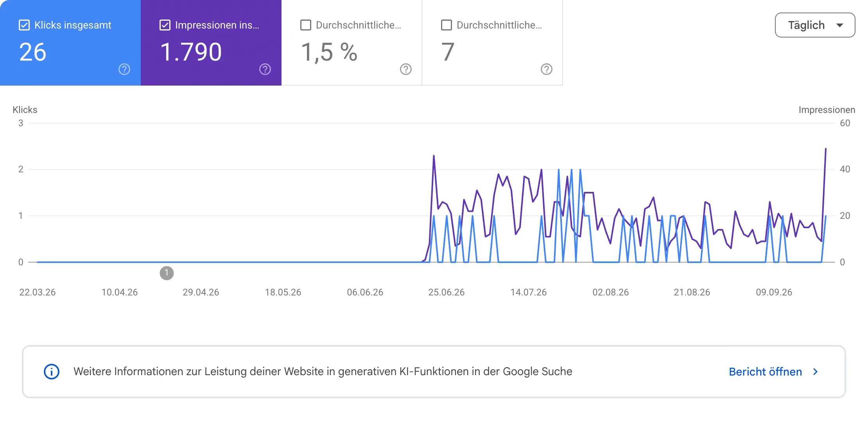868x424 pixels.
Task: Enable the checkbox on the 1,5 % card
Action: pos(306,25)
